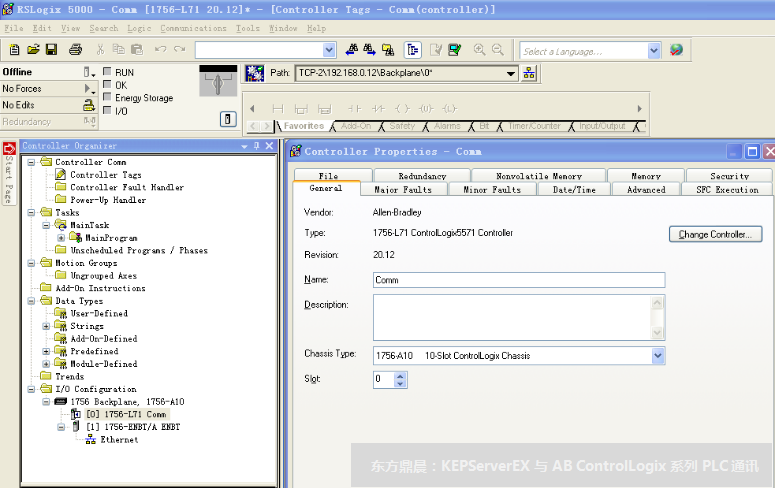Insert an Output Energize coil instruction
The width and height of the screenshot is (775, 488).
pyautogui.click(x=402, y=109)
